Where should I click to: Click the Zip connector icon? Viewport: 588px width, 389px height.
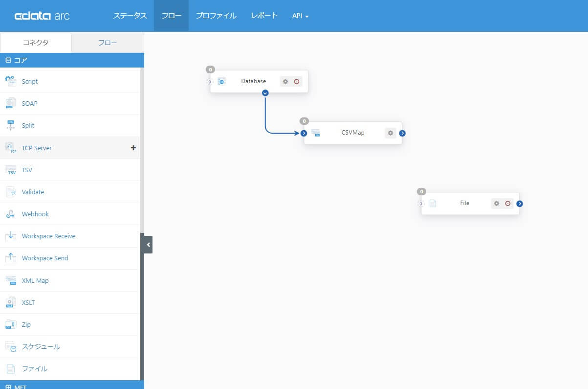tap(10, 324)
